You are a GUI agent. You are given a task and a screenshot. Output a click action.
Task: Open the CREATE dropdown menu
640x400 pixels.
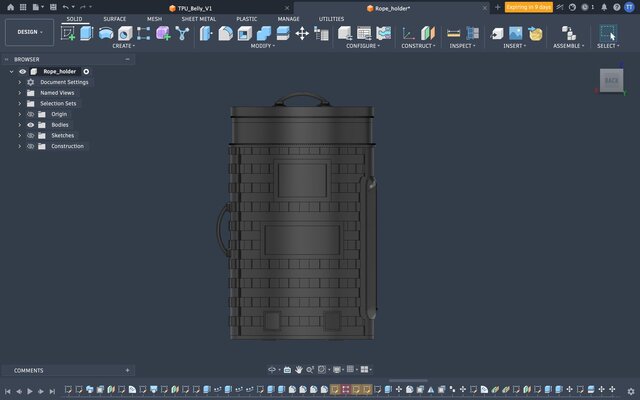pos(123,46)
